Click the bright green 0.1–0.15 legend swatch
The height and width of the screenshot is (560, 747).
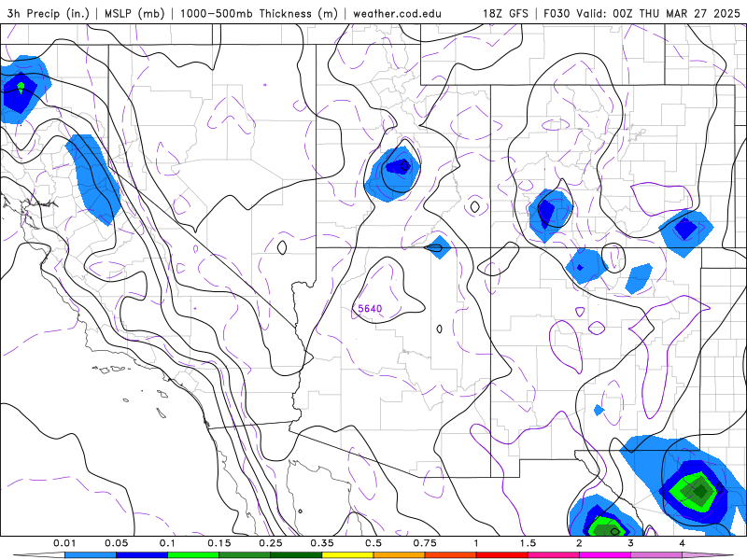193,555
